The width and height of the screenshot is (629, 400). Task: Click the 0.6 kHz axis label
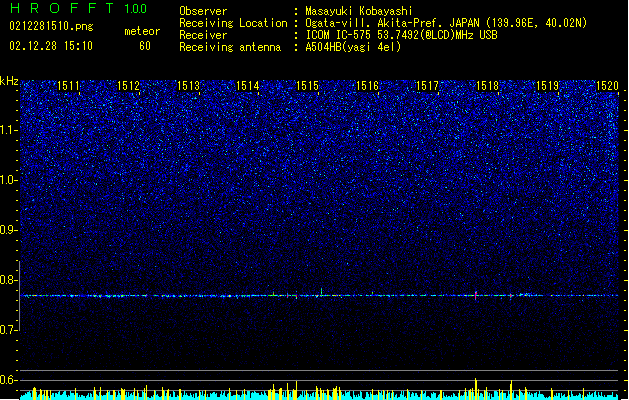click(x=8, y=380)
